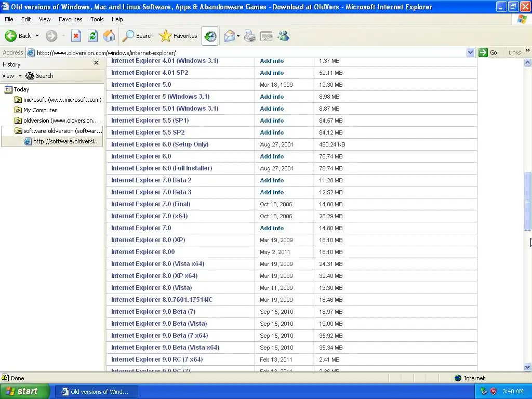The width and height of the screenshot is (532, 399).
Task: Click the address bar URL field
Action: pyautogui.click(x=251, y=52)
